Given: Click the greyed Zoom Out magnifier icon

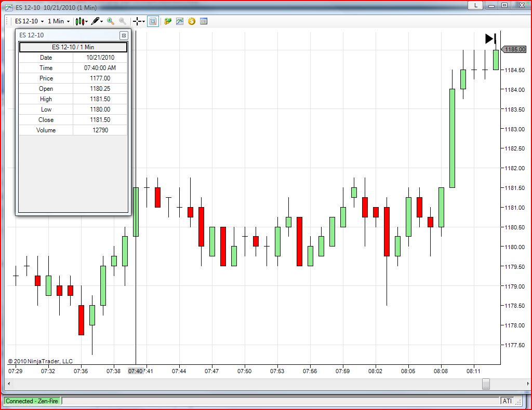Looking at the screenshot, I should click(123, 21).
